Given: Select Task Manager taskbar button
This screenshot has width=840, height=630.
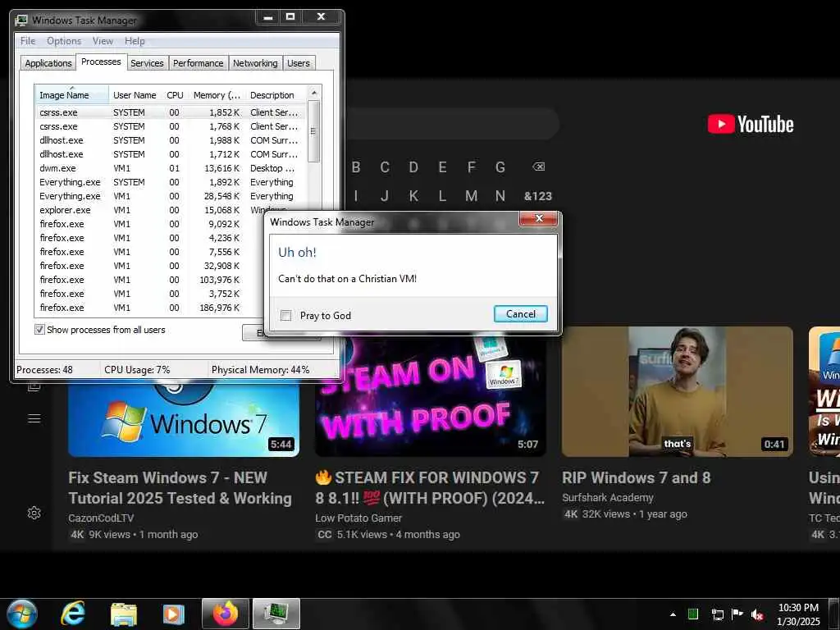Looking at the screenshot, I should point(276,614).
